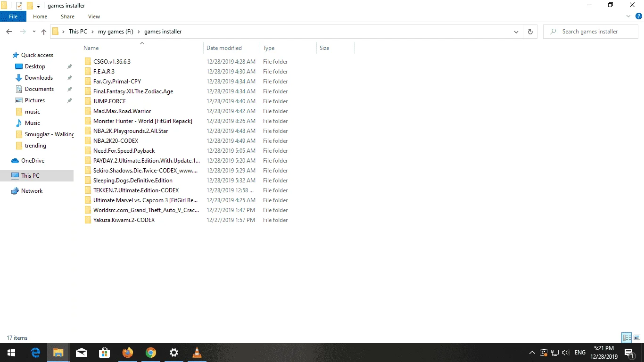The image size is (644, 362).
Task: Refresh the games installer folder view
Action: point(530,32)
